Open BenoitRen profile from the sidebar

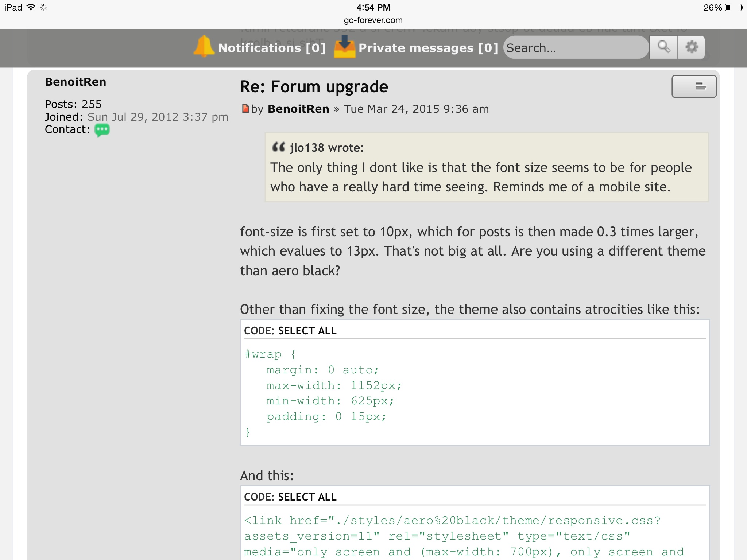[x=76, y=82]
